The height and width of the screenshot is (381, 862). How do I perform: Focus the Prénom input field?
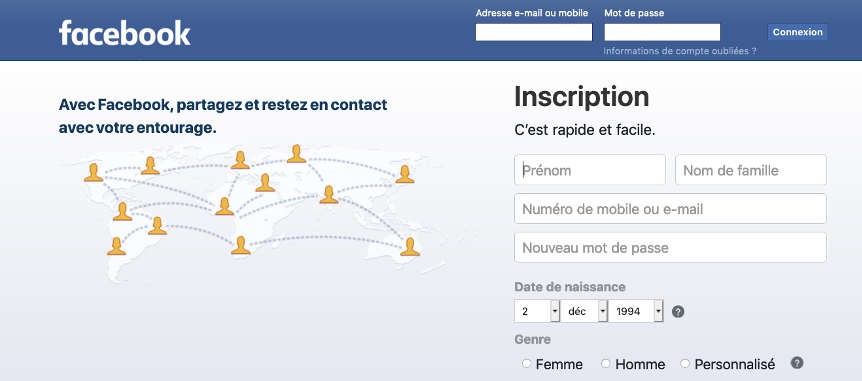click(x=590, y=170)
